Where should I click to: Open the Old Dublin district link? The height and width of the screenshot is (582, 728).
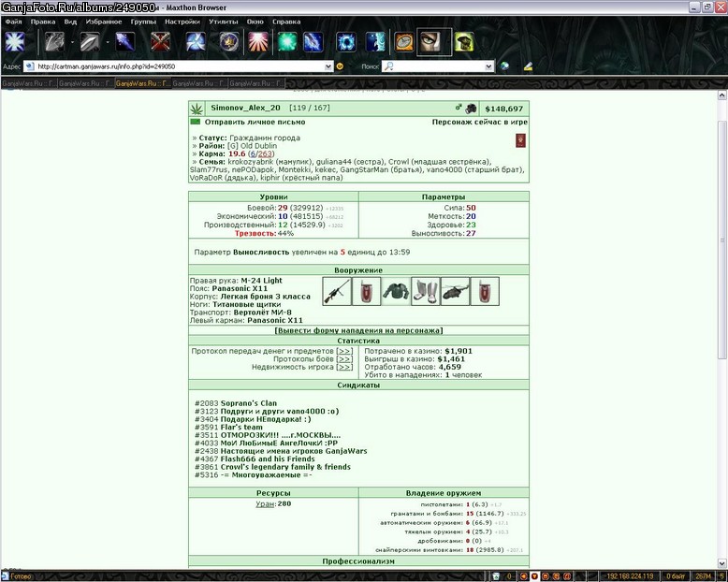(258, 146)
